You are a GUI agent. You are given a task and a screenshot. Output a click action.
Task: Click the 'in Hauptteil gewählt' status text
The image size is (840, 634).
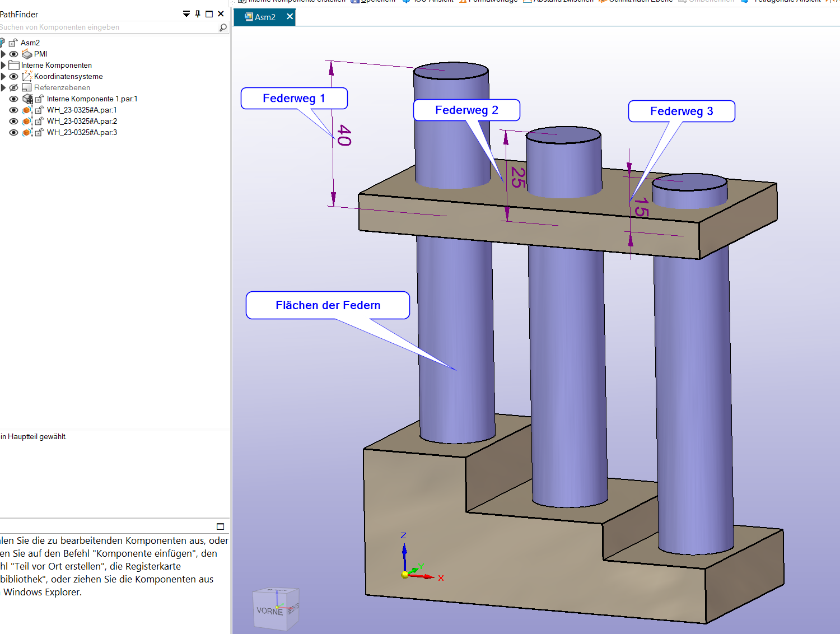(x=34, y=436)
